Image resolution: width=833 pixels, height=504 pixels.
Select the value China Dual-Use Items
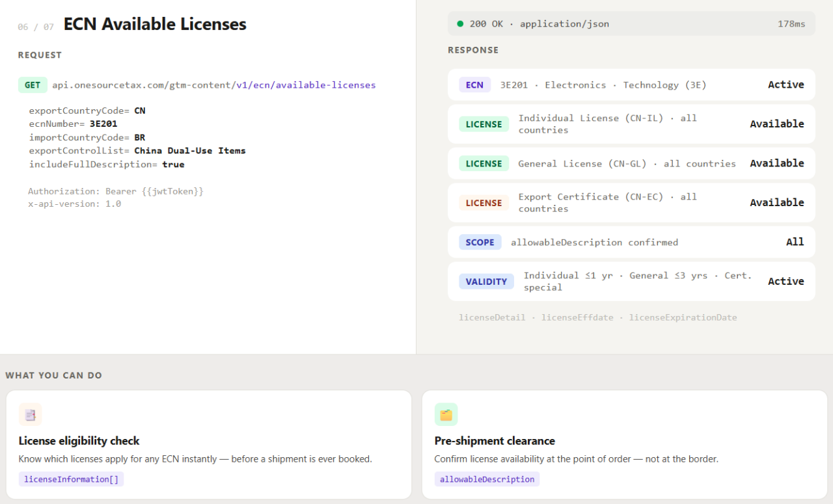click(x=190, y=150)
